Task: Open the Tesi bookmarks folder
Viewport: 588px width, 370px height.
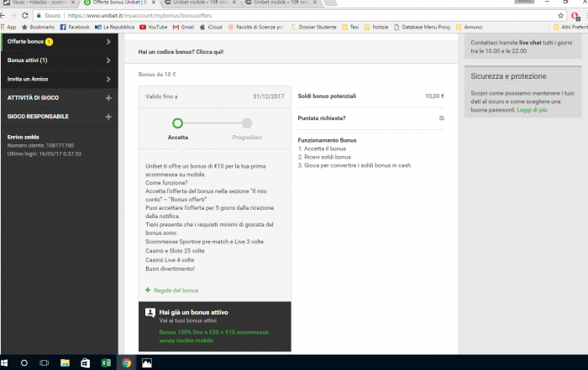Action: pyautogui.click(x=350, y=27)
